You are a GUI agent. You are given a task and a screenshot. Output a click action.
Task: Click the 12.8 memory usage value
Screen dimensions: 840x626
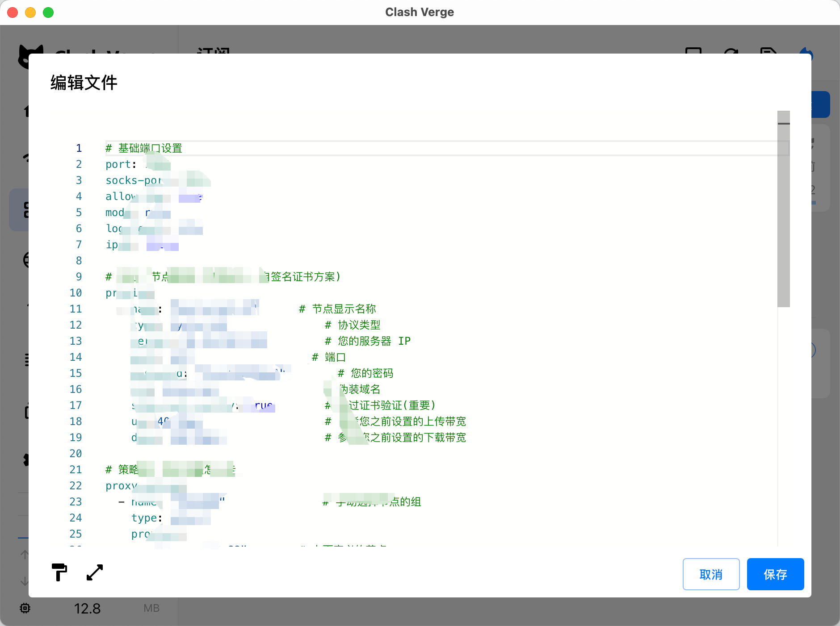click(87, 608)
